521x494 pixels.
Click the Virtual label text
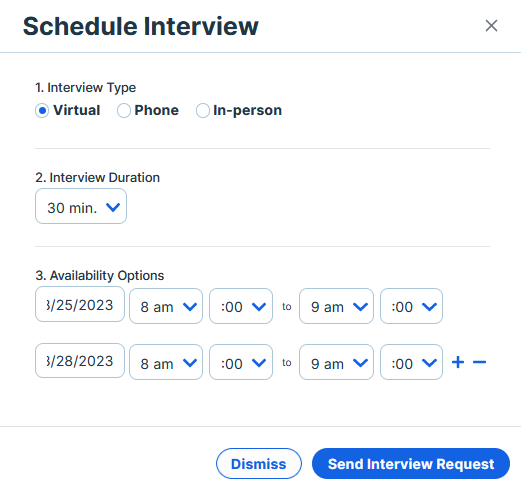point(77,110)
